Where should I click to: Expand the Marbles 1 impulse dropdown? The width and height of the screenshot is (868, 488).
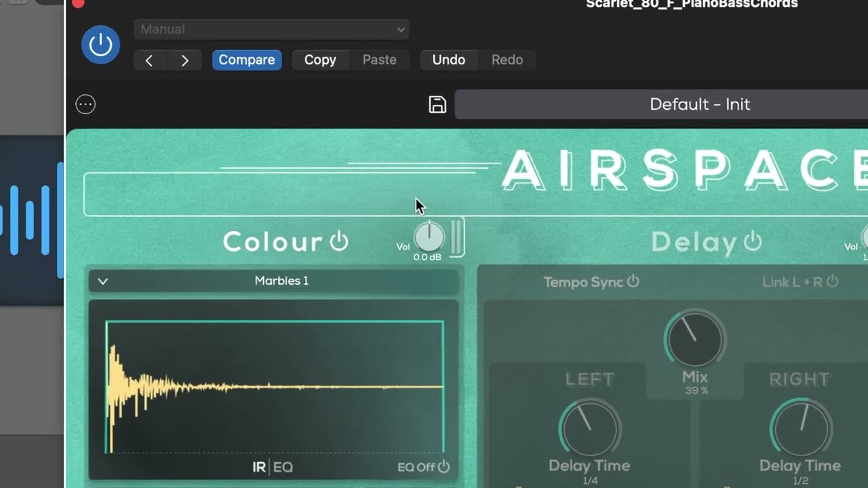(x=273, y=281)
